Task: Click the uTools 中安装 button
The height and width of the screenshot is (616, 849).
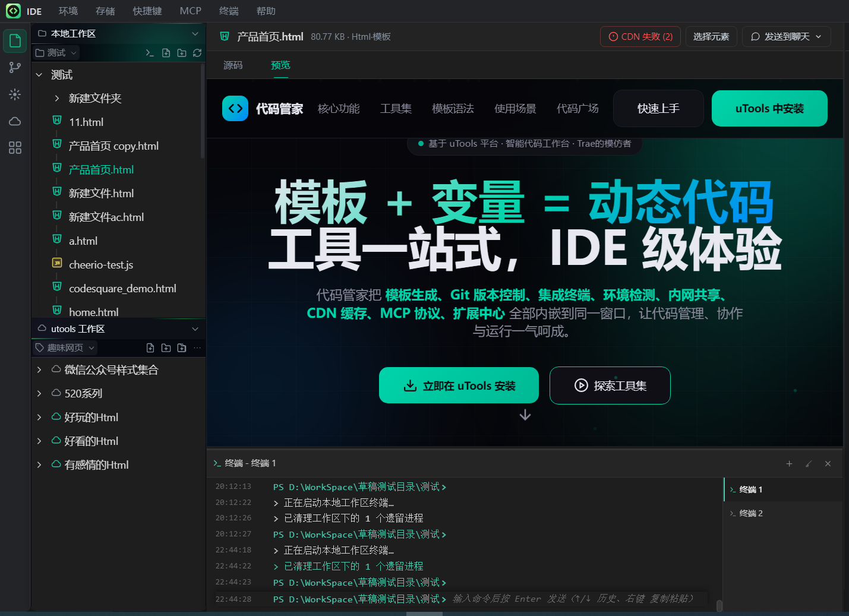Action: [769, 109]
